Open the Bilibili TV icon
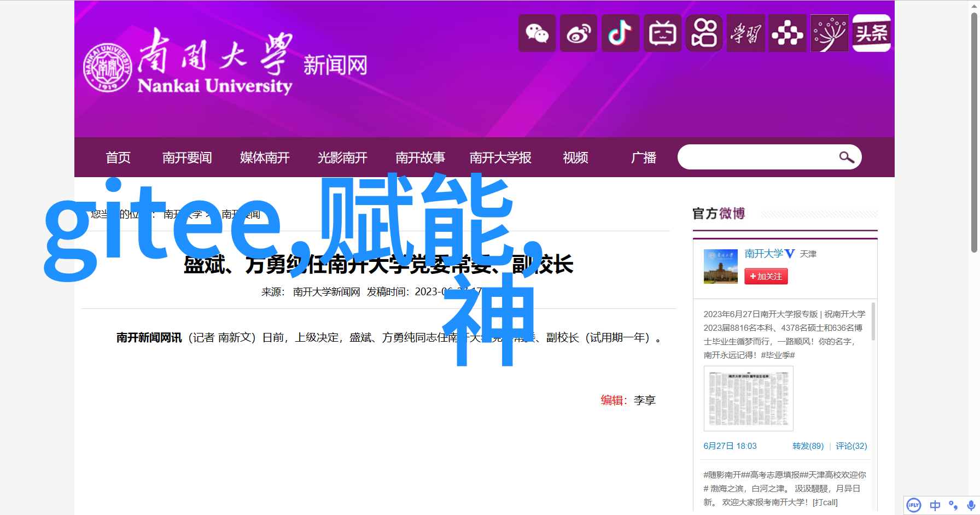Viewport: 980px width, 515px height. 662,34
